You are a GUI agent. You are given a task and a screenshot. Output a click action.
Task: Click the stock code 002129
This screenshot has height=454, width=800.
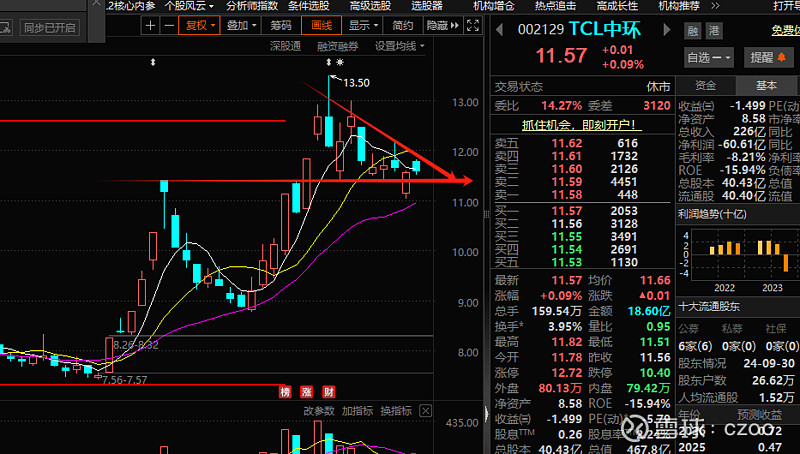540,30
